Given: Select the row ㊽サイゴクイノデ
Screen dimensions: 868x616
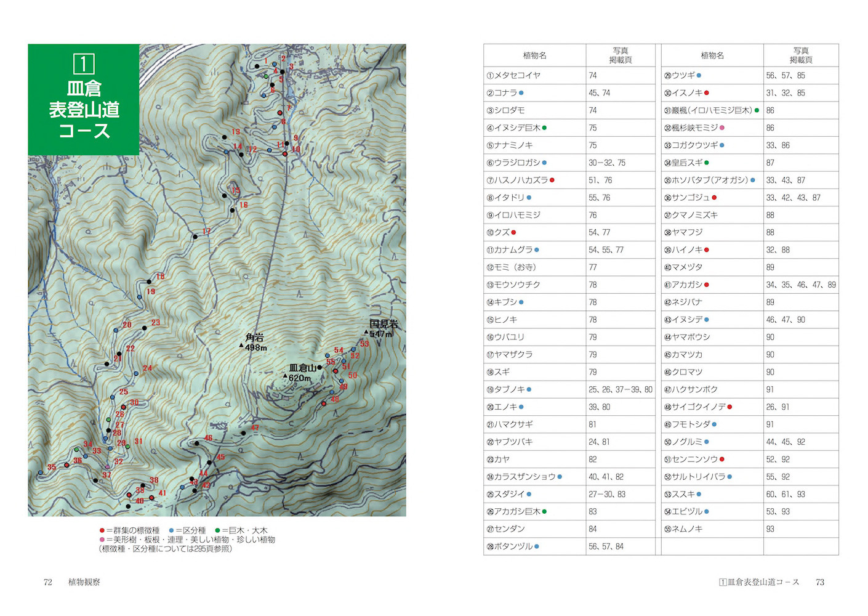Looking at the screenshot, I should coord(750,407).
